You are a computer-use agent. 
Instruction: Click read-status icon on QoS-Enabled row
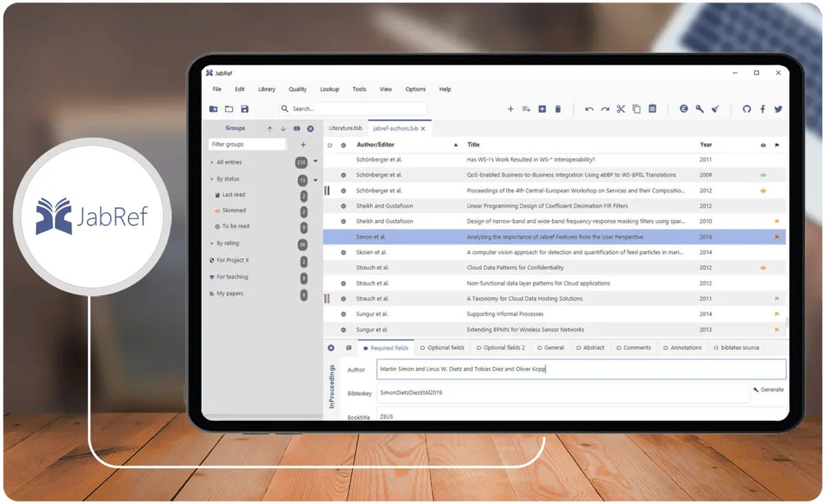point(763,175)
